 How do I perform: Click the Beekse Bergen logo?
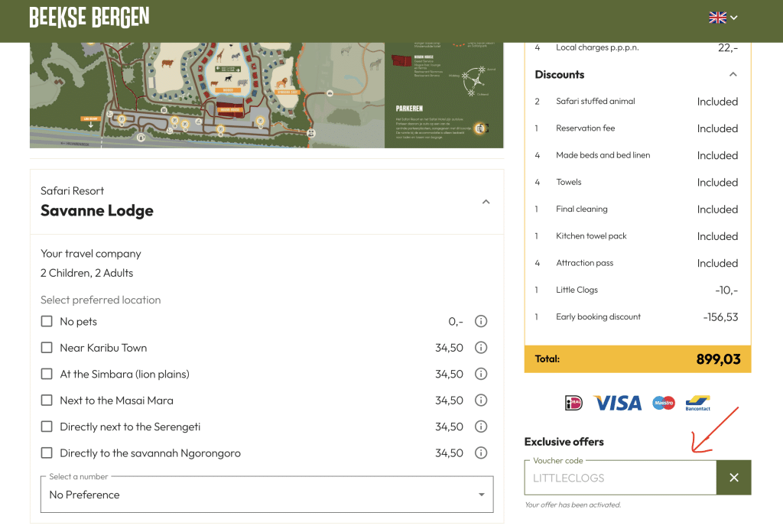[x=89, y=18]
